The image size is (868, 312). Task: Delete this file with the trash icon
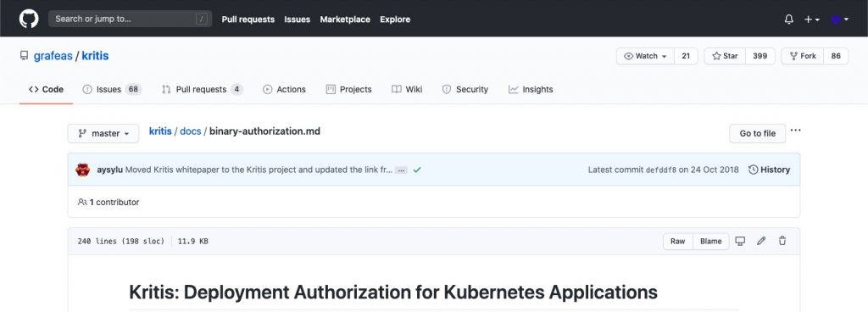coord(782,241)
